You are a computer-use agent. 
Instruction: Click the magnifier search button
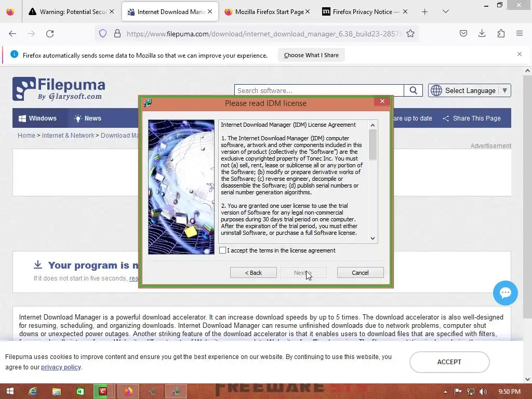point(413,90)
